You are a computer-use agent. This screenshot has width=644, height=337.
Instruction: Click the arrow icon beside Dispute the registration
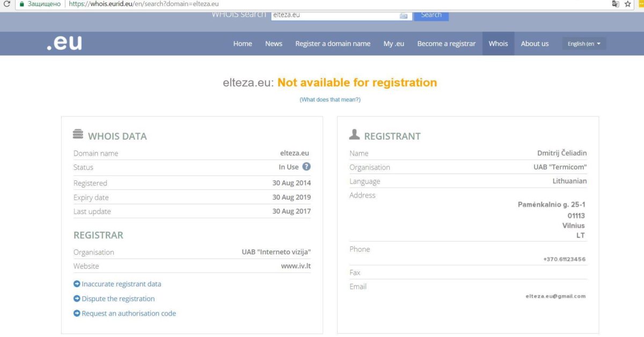[x=77, y=298]
